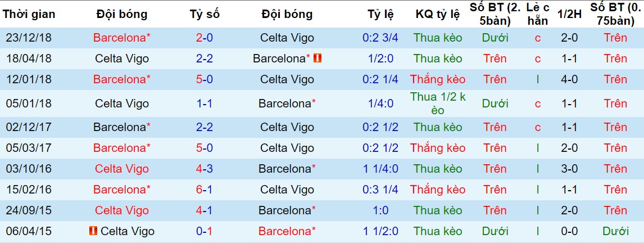Select the odds 1 1/4:0 cell
The width and height of the screenshot is (644, 243).
coord(381,169)
